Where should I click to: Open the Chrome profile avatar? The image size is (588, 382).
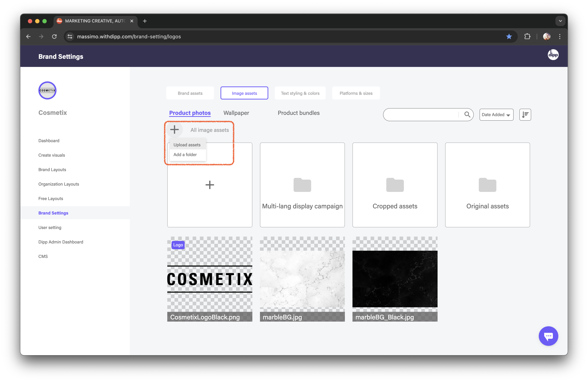click(x=547, y=37)
